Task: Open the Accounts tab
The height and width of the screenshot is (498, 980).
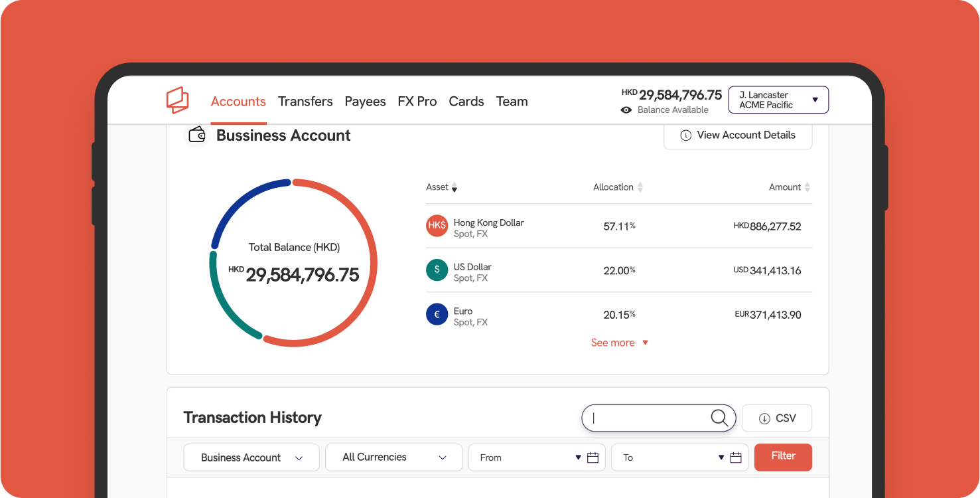Action: click(238, 102)
